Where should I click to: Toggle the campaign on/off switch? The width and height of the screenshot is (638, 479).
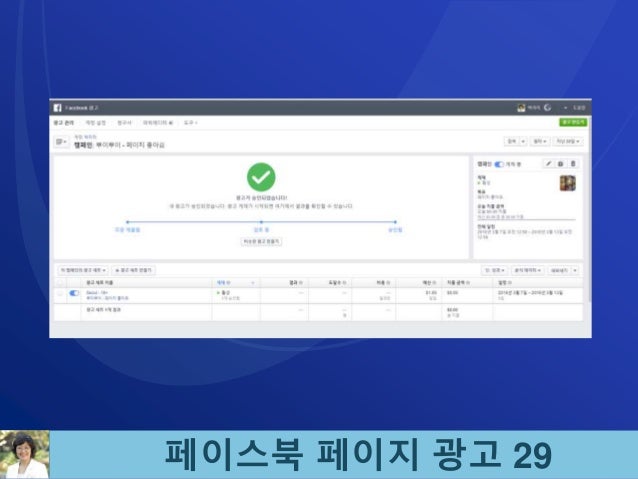coord(499,164)
